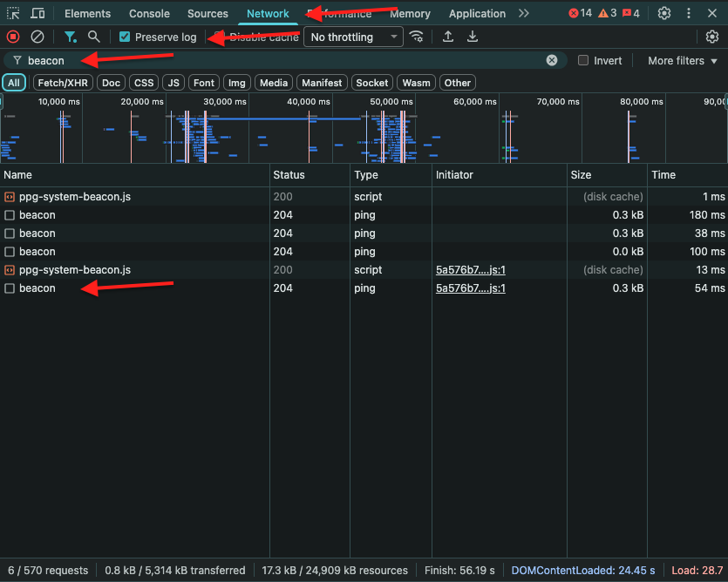Enable the Invert filter checkbox

click(584, 61)
